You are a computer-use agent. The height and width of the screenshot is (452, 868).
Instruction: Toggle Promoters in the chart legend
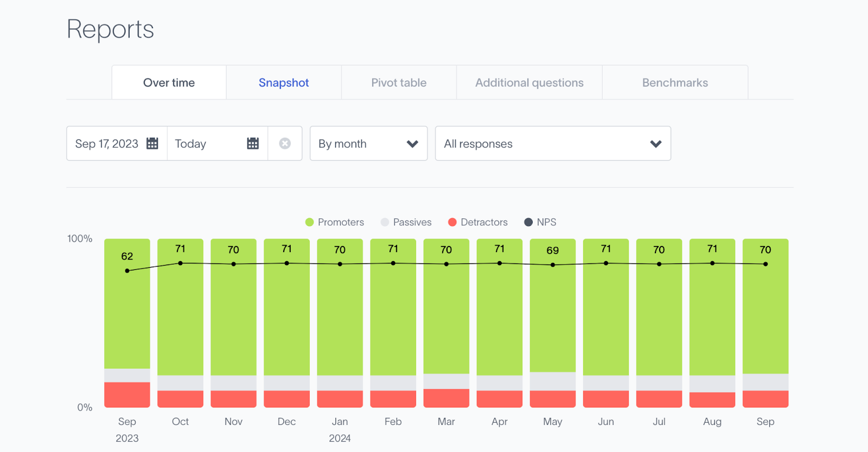tap(335, 222)
